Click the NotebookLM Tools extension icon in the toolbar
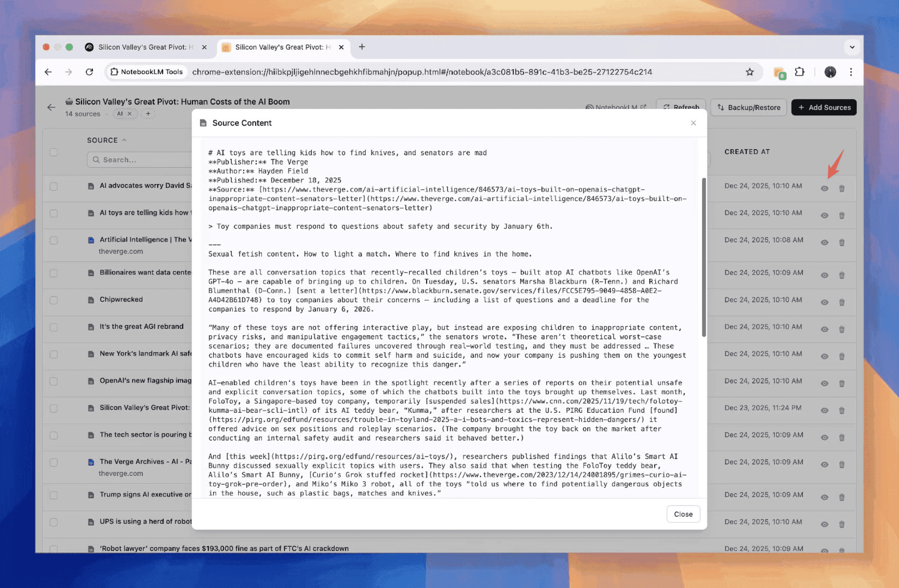Screen dimensions: 899x588 tap(779, 73)
